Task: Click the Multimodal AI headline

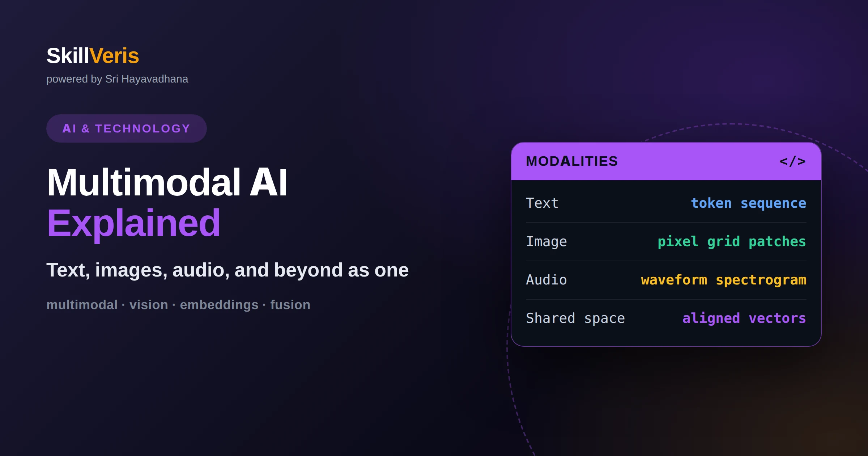Action: [x=167, y=182]
